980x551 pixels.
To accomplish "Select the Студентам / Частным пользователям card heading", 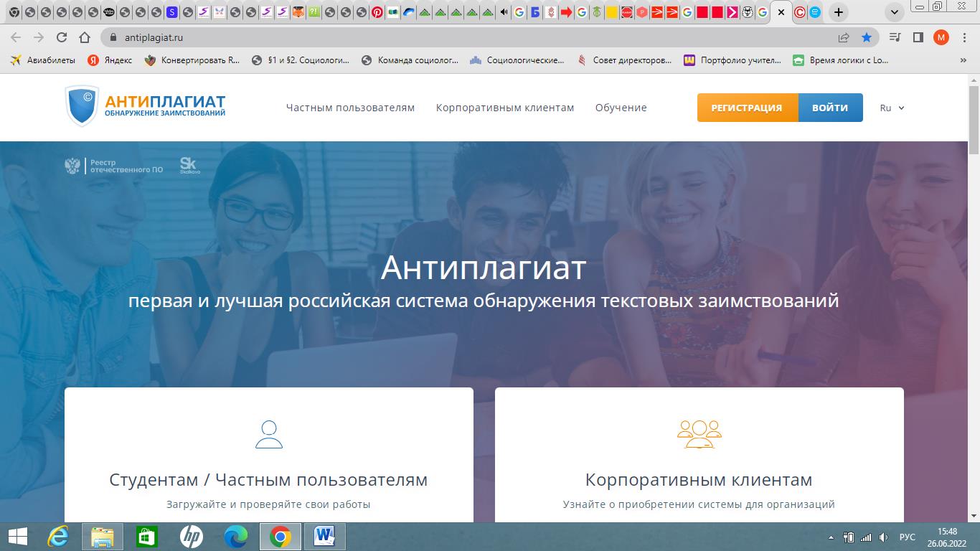I will [268, 479].
